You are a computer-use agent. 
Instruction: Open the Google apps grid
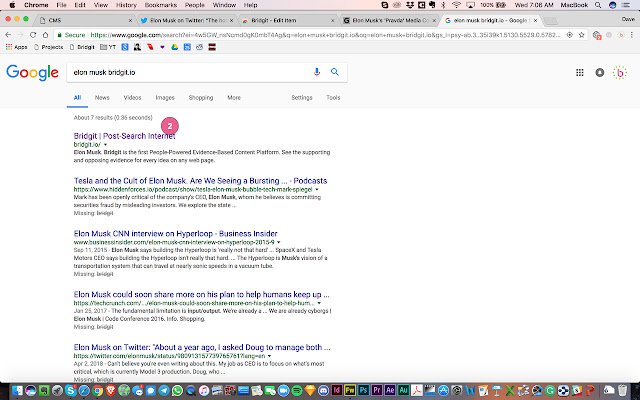[x=580, y=73]
